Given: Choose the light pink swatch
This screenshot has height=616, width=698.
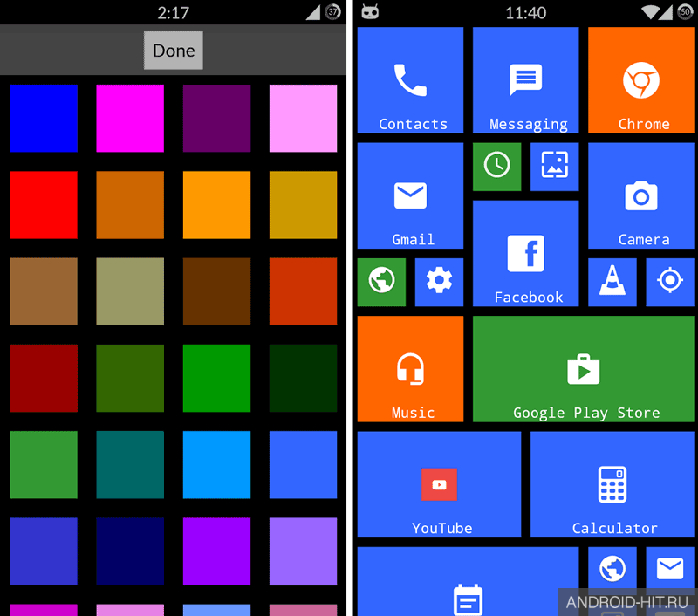Looking at the screenshot, I should 303,119.
